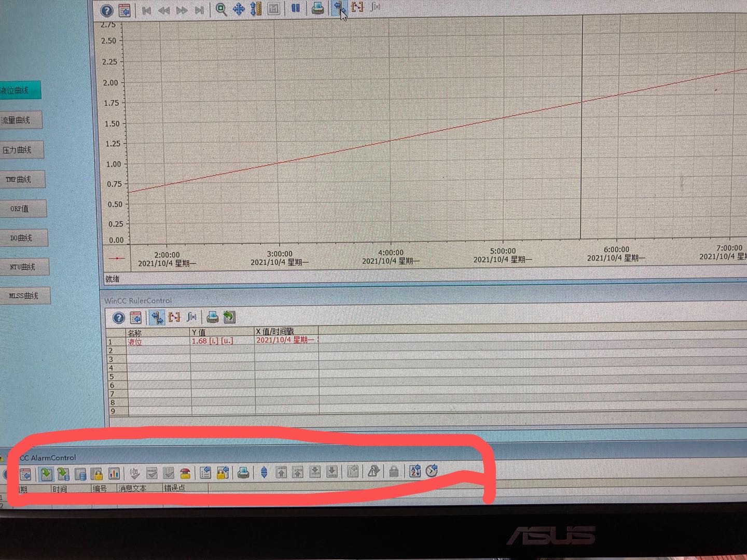Toggle the ruler tool in trend toolbar
This screenshot has height=560, width=747.
[x=338, y=7]
